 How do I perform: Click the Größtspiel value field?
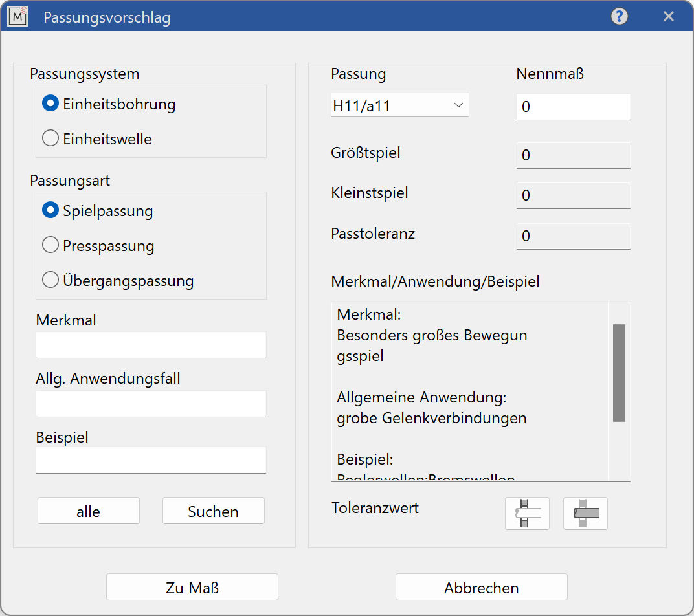(x=573, y=155)
